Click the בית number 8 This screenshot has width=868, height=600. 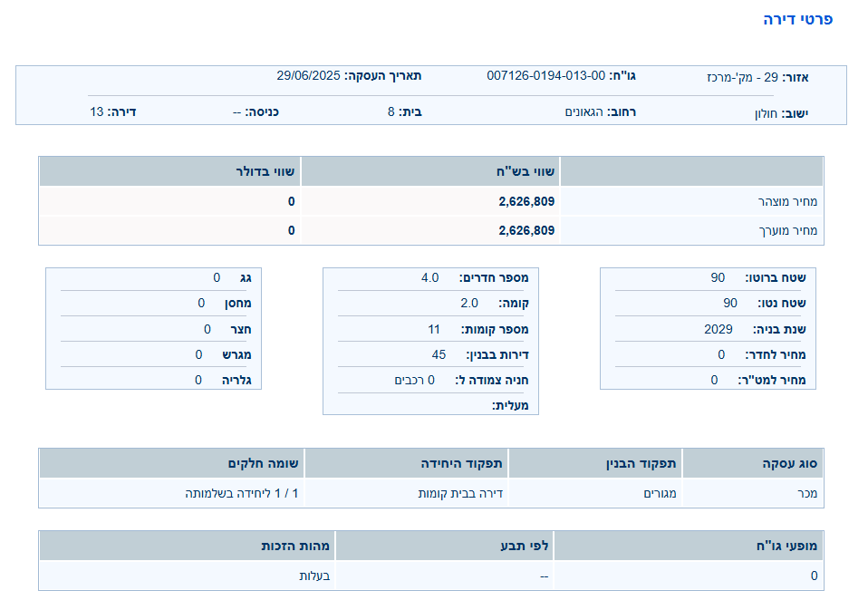click(x=391, y=111)
